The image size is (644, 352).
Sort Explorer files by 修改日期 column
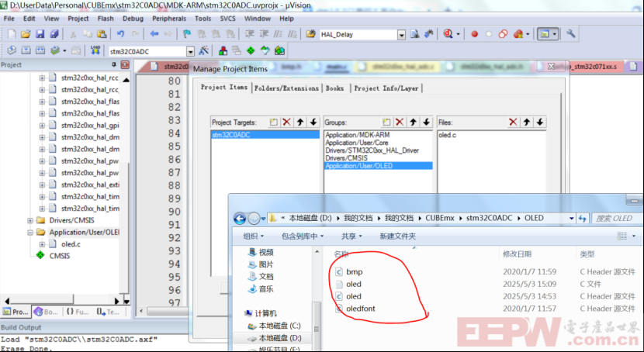(517, 254)
